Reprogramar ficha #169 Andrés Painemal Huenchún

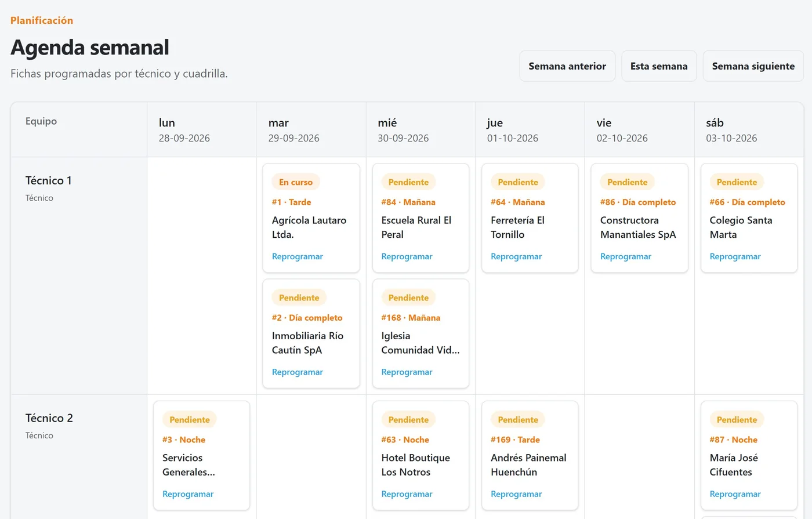click(516, 494)
